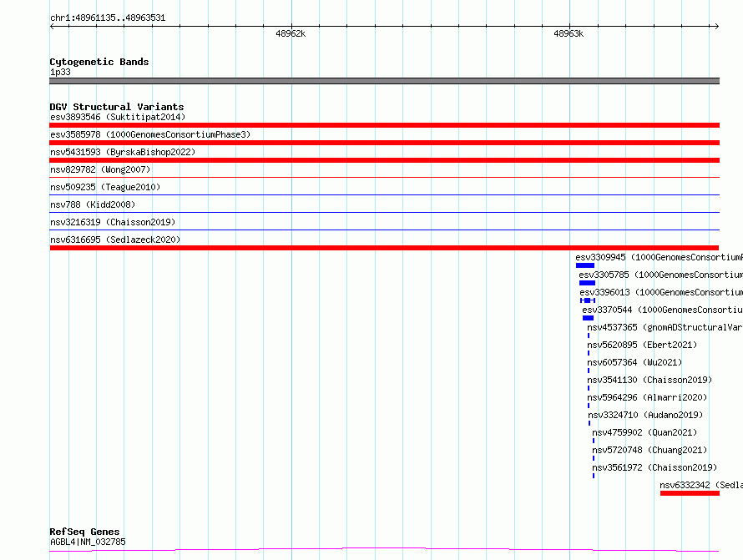The width and height of the screenshot is (743, 560).
Task: Click blue bar under esv3370544
Action: [588, 318]
